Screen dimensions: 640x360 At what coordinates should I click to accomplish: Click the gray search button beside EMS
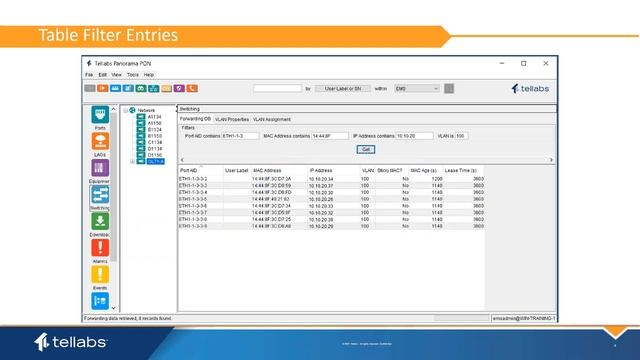(449, 89)
